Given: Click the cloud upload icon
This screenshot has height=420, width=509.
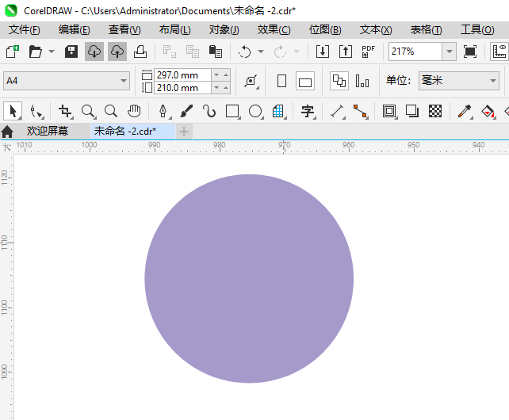Looking at the screenshot, I should point(117,52).
